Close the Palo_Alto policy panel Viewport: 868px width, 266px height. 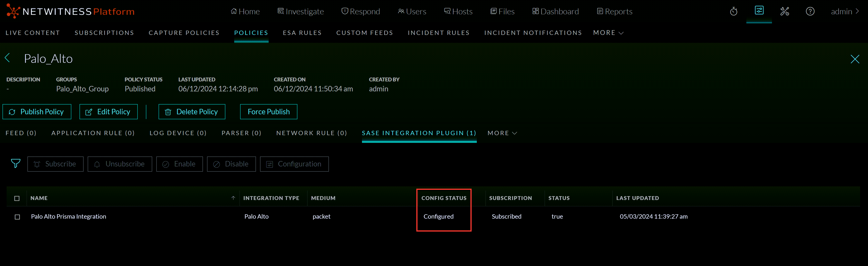[854, 59]
